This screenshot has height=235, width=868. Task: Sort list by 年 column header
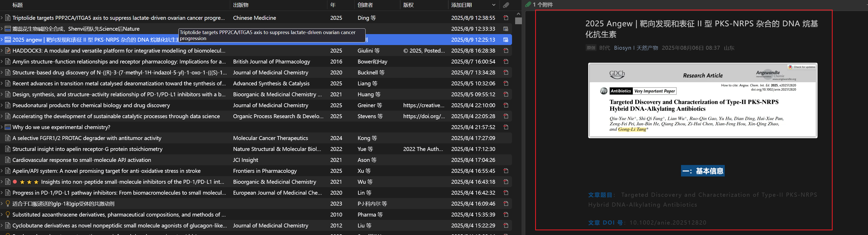pos(333,5)
